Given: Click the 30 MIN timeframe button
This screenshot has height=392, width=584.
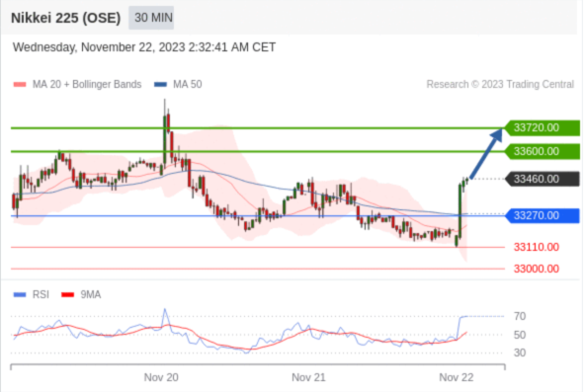Looking at the screenshot, I should click(151, 18).
